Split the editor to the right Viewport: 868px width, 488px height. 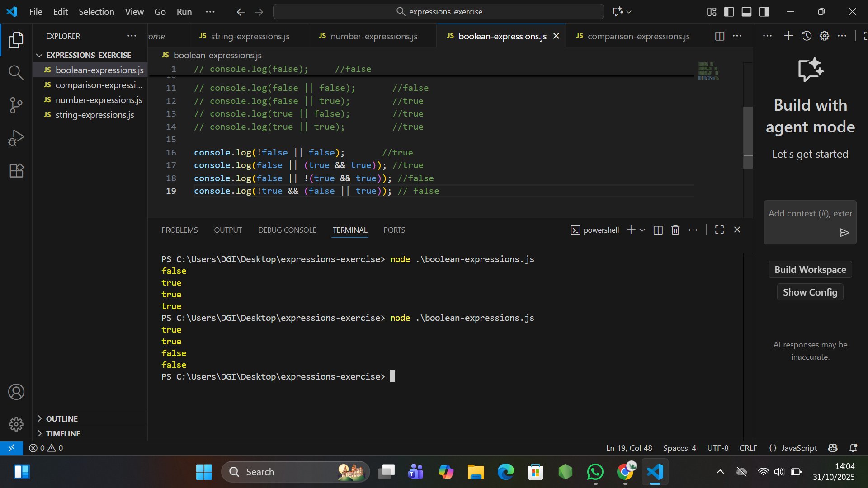pyautogui.click(x=720, y=36)
